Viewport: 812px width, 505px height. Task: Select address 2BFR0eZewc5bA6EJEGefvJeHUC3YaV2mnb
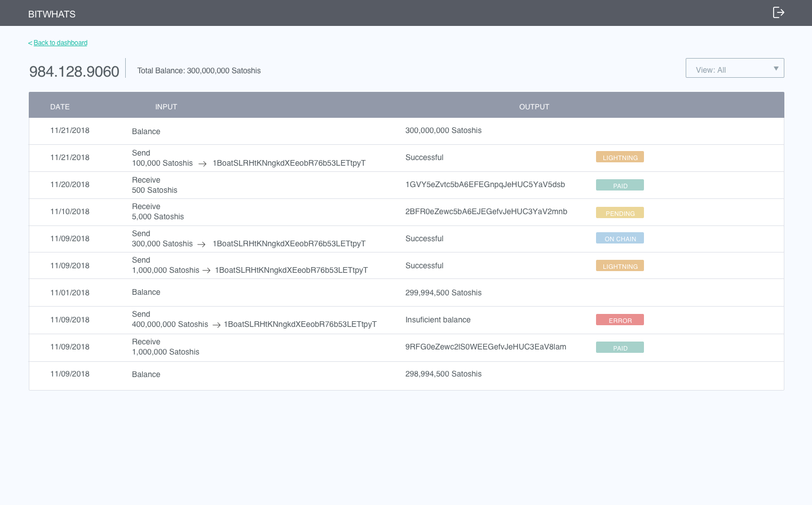486,211
